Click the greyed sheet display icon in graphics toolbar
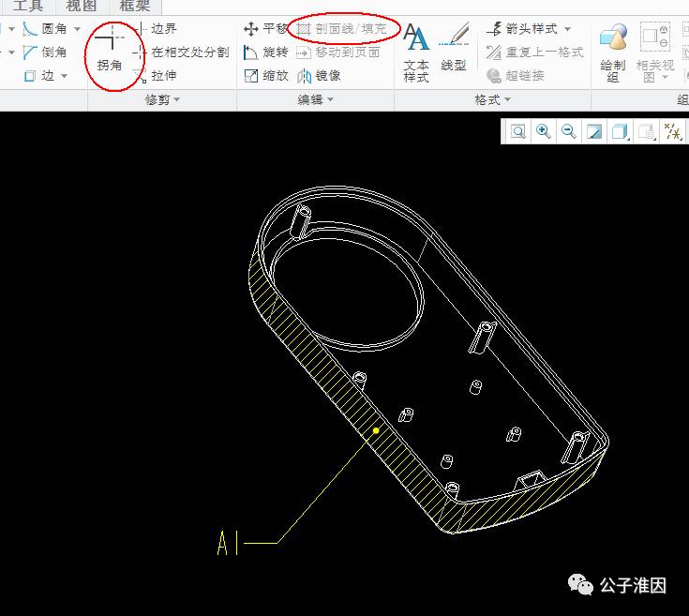 click(x=646, y=131)
